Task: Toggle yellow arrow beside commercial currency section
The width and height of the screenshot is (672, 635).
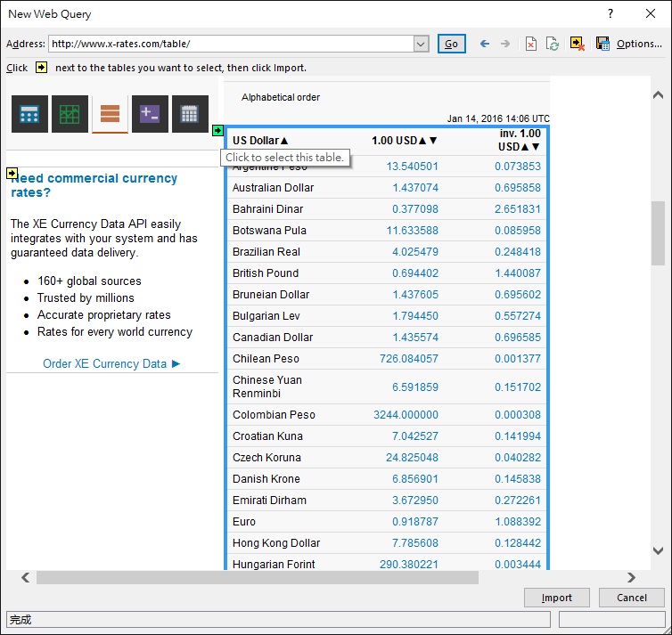Action: click(x=12, y=173)
